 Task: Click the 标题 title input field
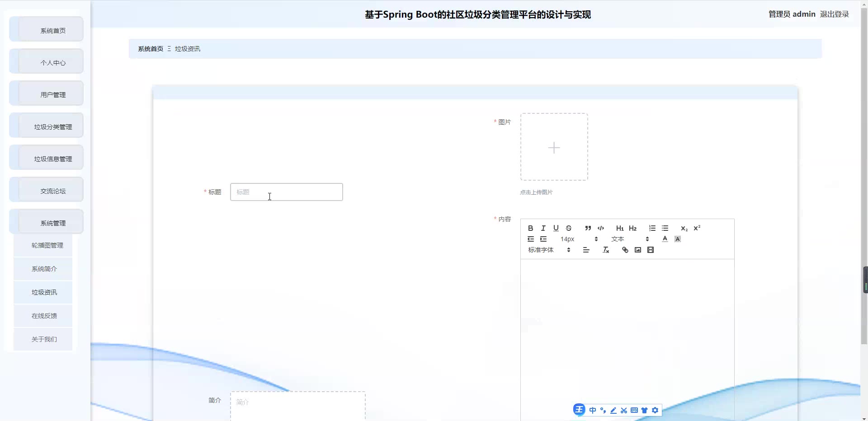287,192
